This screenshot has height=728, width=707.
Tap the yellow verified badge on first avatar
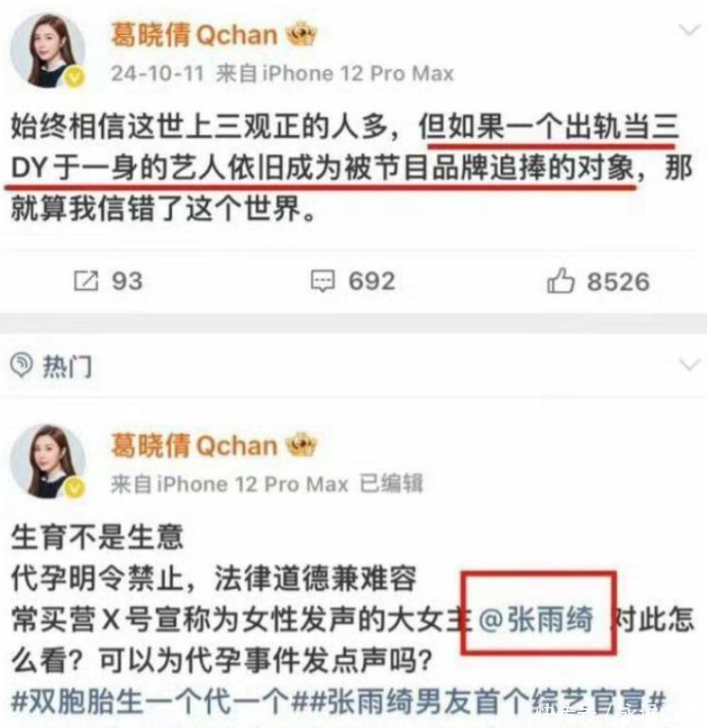tap(75, 78)
